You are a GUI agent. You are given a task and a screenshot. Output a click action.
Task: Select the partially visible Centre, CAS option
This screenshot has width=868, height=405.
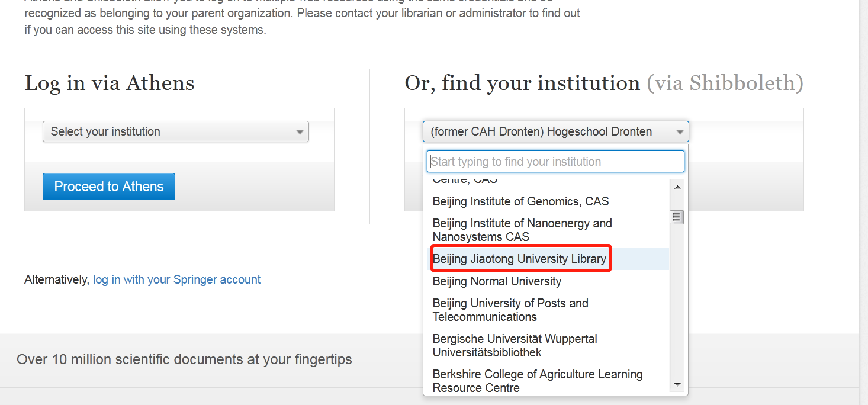(x=465, y=181)
